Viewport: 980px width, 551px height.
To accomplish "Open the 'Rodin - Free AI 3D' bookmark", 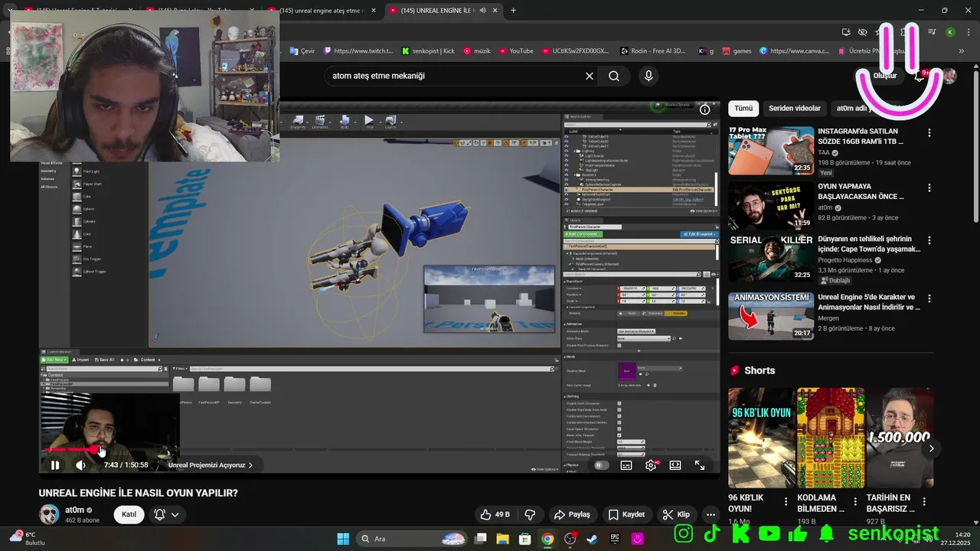I will [652, 51].
